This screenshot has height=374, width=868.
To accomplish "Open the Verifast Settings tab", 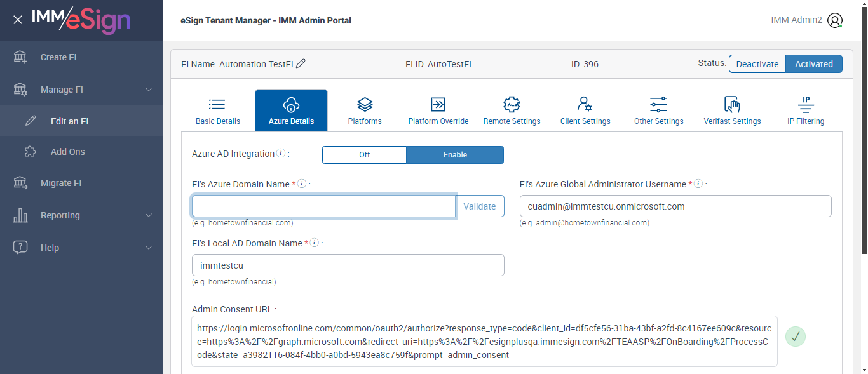I will [x=732, y=110].
